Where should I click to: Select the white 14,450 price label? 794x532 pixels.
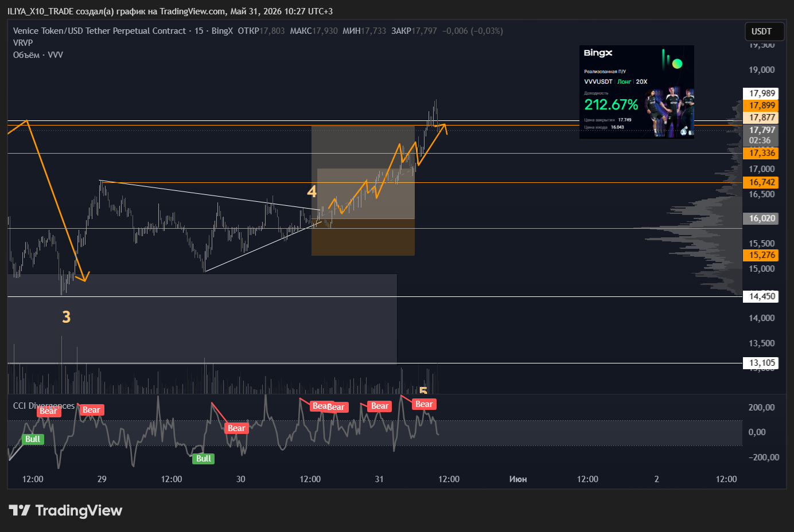761,296
